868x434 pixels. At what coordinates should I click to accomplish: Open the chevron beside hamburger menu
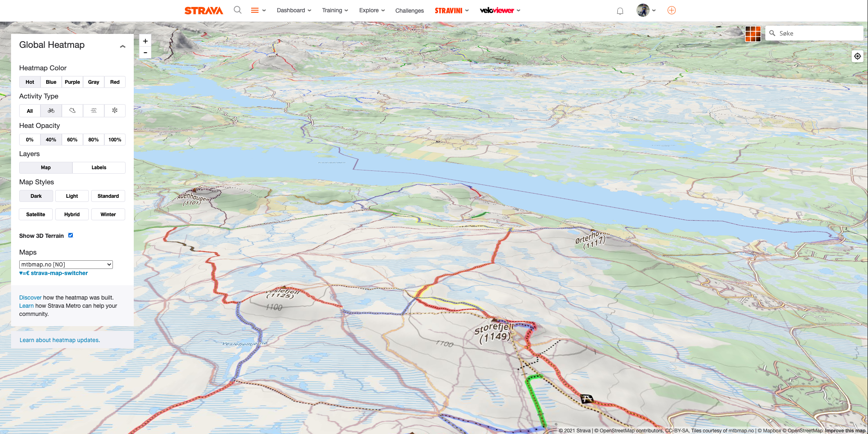[264, 11]
